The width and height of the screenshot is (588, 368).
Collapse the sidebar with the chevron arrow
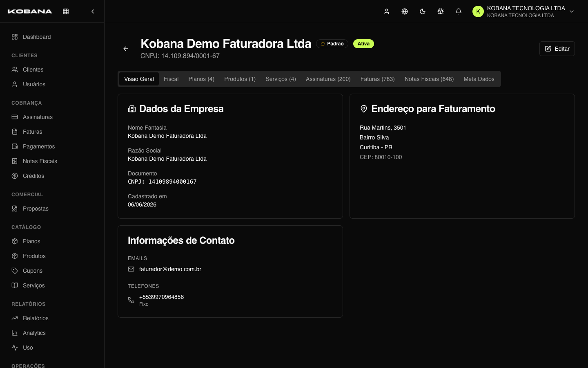(x=93, y=11)
